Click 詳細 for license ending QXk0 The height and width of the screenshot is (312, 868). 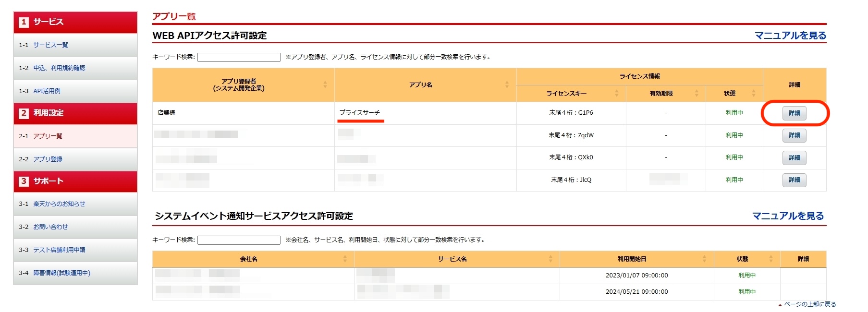(x=794, y=158)
